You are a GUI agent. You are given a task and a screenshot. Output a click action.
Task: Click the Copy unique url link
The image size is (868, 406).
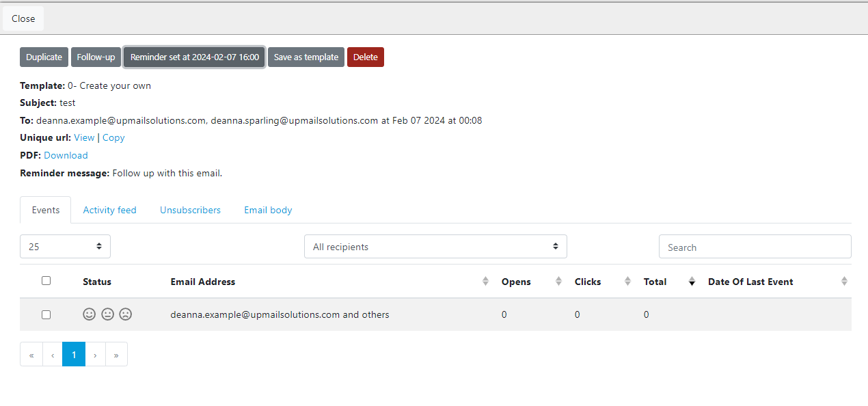(113, 137)
